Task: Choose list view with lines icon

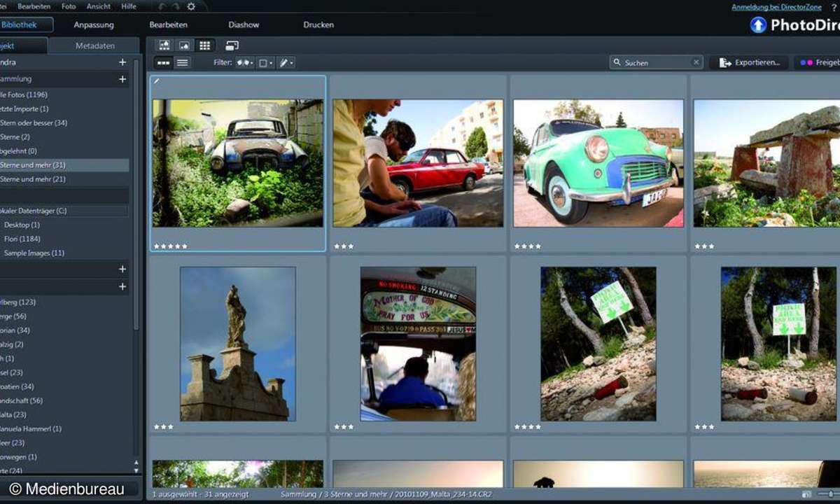Action: (x=182, y=63)
